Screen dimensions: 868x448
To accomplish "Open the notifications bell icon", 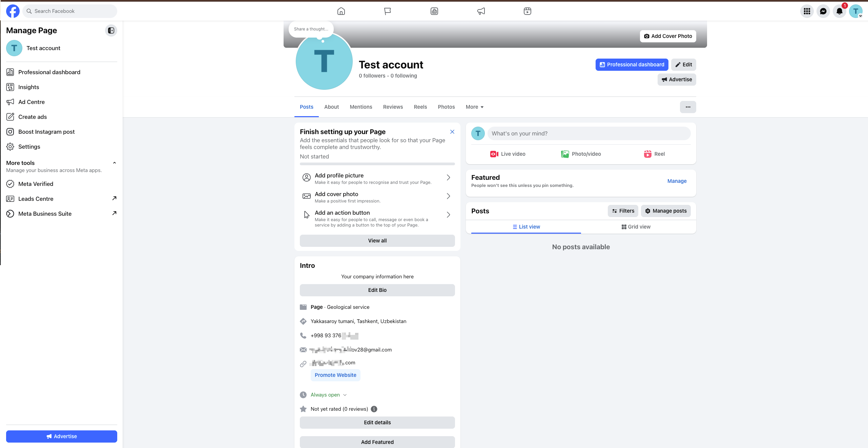I will click(840, 11).
